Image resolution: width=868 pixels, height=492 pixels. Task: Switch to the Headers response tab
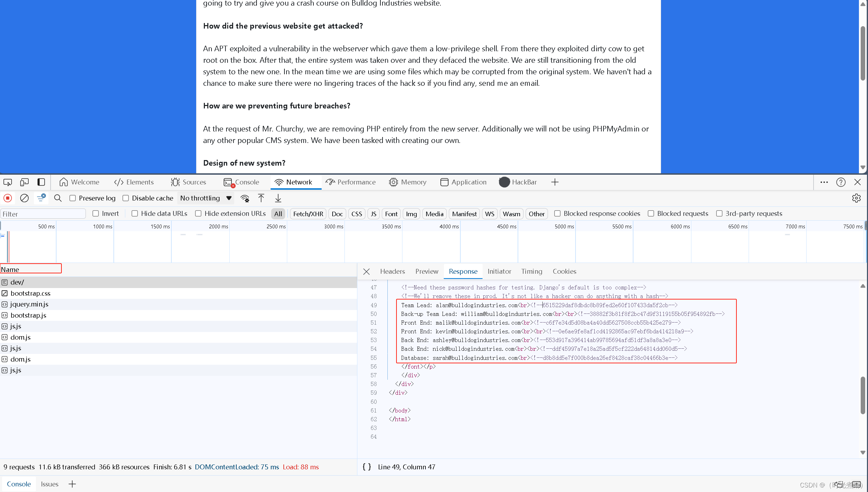392,271
